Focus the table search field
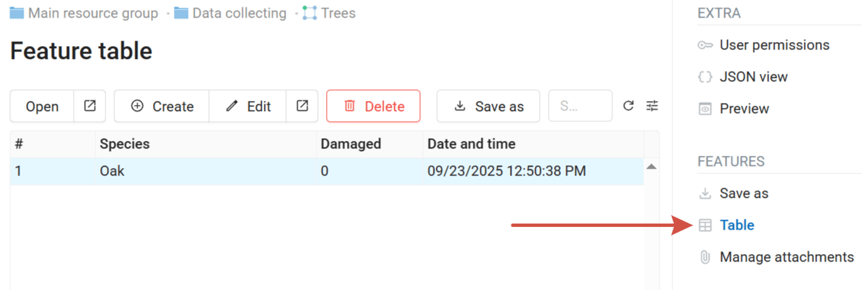 pyautogui.click(x=579, y=106)
